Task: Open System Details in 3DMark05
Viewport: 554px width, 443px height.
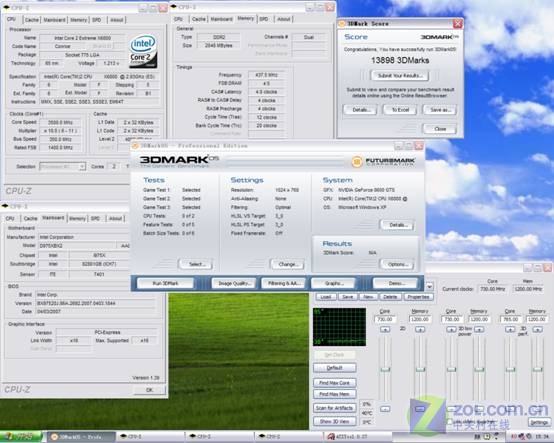Action: point(397,225)
